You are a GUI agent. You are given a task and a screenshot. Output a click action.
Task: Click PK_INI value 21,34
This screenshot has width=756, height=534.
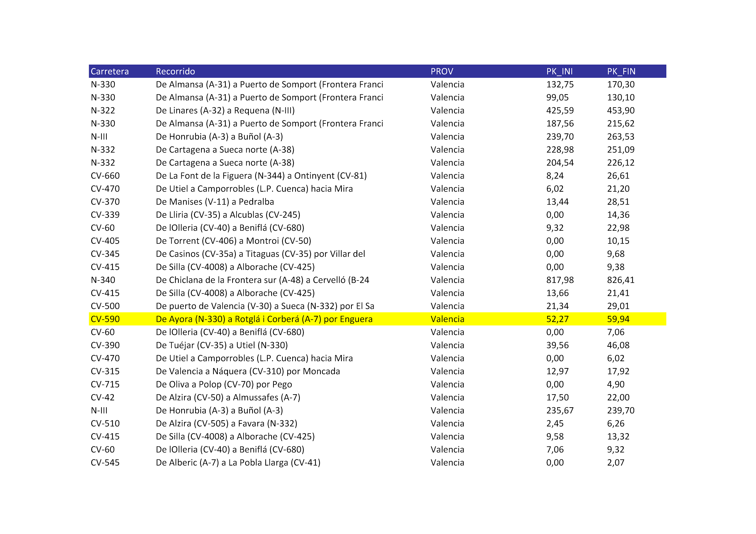point(558,306)
